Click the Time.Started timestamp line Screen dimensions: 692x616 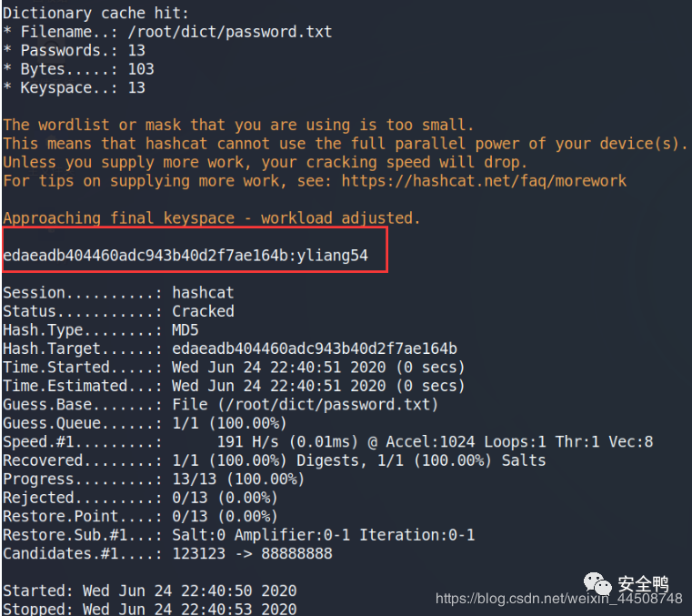coord(234,368)
